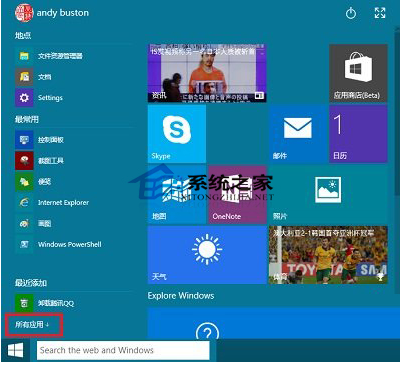Open the recently added Tencent QQ icon
Image resolution: width=400 pixels, height=366 pixels.
tap(24, 303)
